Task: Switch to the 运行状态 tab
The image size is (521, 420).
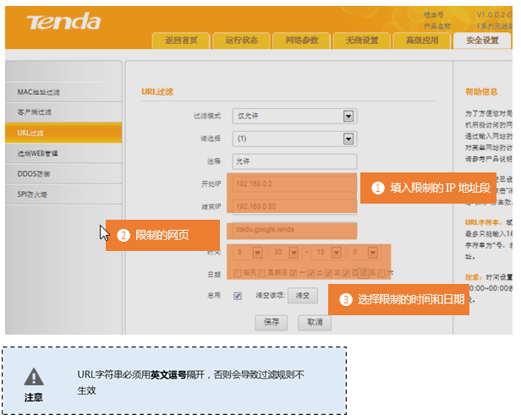Action: click(240, 40)
